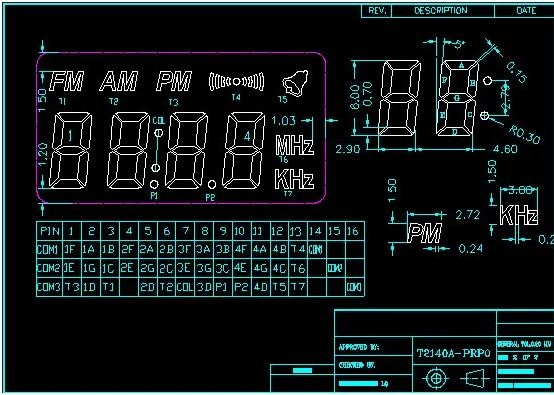The height and width of the screenshot is (395, 554).
Task: Click the DATE column header
Action: pos(526,11)
